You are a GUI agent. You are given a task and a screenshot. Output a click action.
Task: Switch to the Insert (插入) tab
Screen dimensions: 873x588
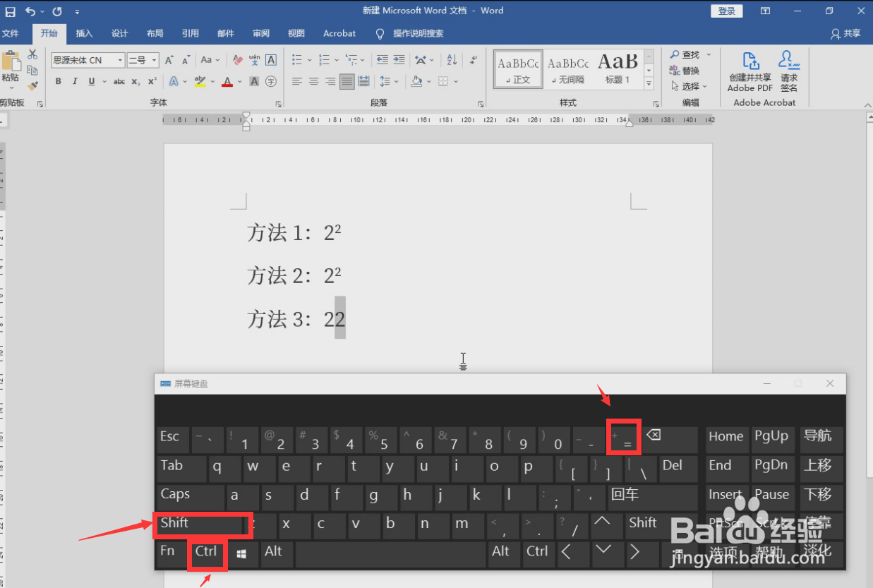click(84, 33)
